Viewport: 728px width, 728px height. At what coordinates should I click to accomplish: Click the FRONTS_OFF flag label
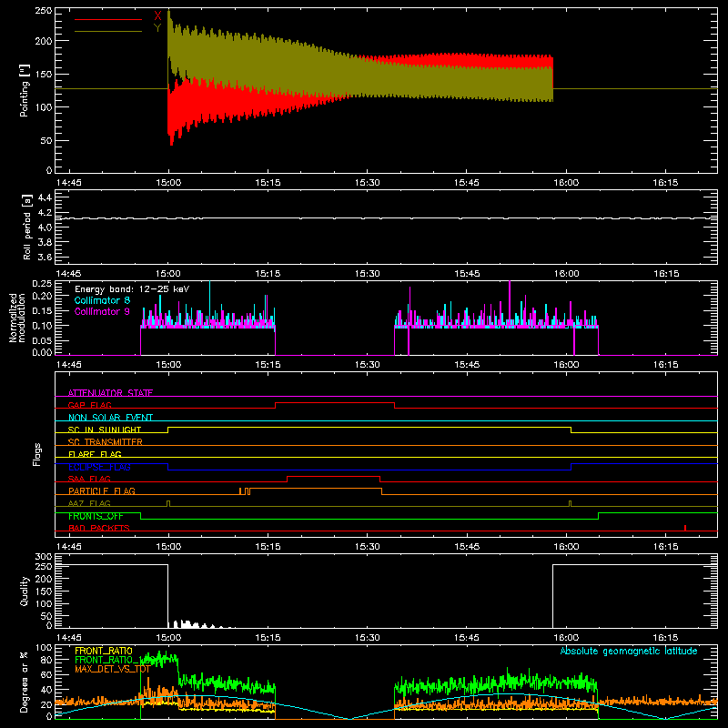coord(96,516)
